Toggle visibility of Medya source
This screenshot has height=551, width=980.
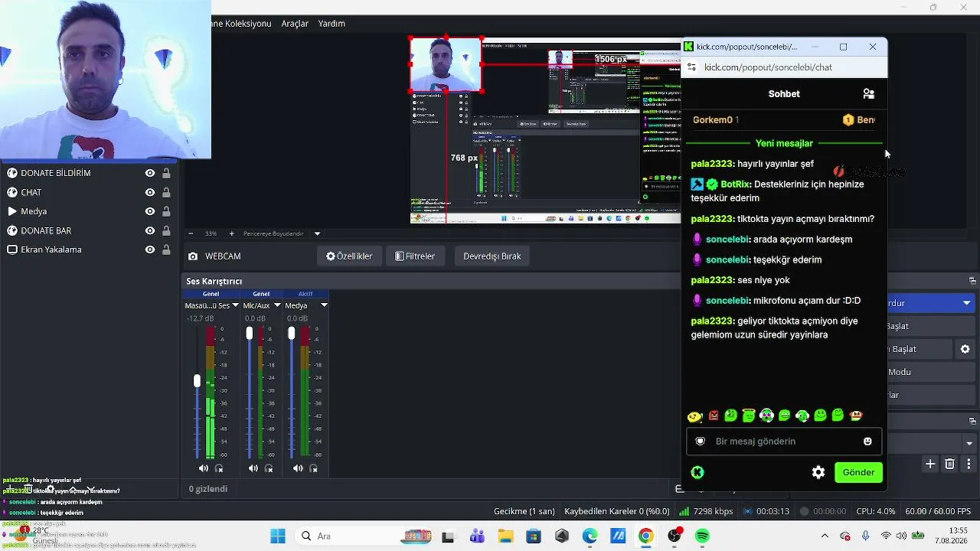click(150, 211)
